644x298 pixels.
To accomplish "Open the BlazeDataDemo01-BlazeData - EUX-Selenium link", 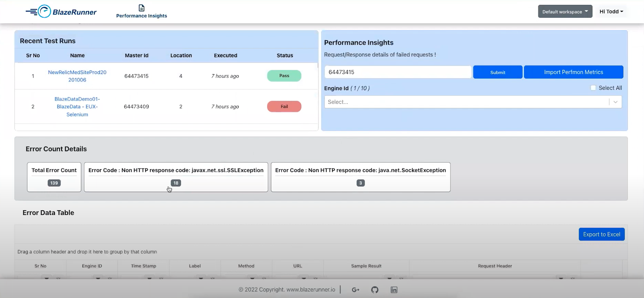I will 77,107.
